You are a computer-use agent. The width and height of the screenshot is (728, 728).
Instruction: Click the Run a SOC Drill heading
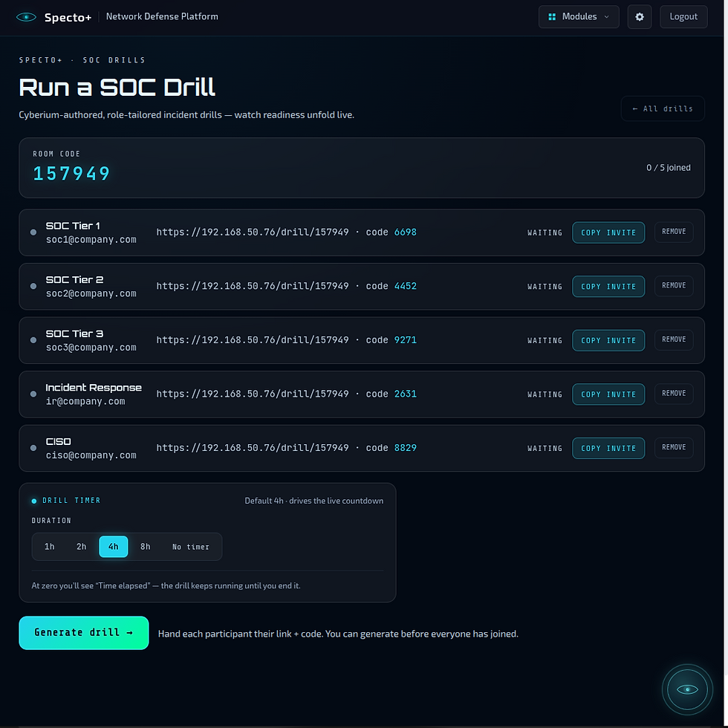[117, 88]
